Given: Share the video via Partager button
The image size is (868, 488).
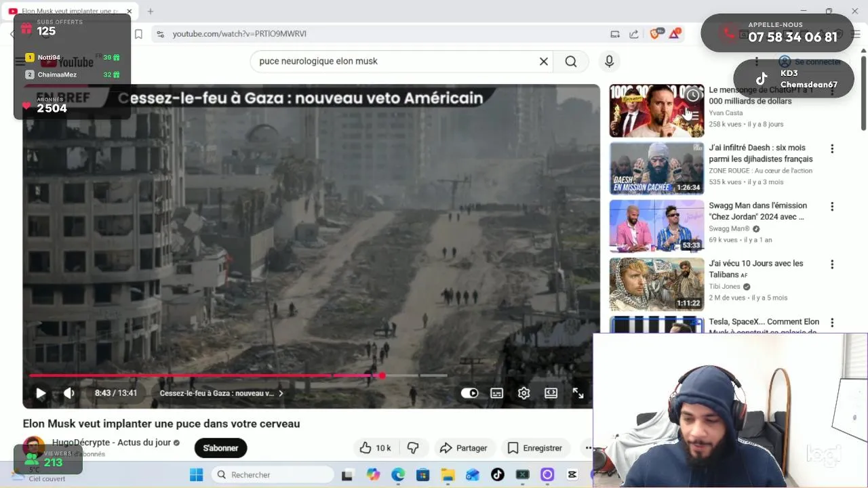Looking at the screenshot, I should 463,448.
